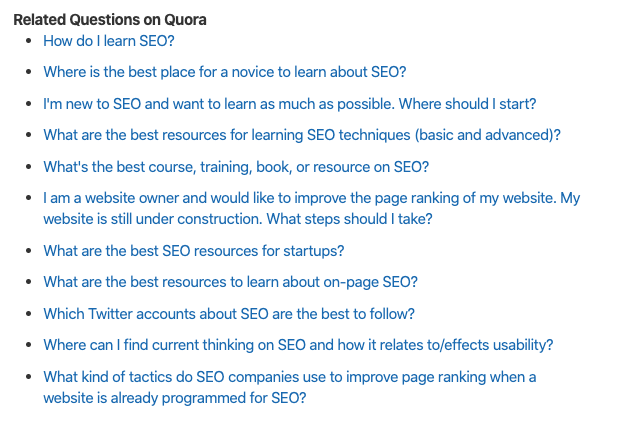630x430 pixels.
Task: Open SEO techniques basic and advanced link
Action: tap(302, 135)
